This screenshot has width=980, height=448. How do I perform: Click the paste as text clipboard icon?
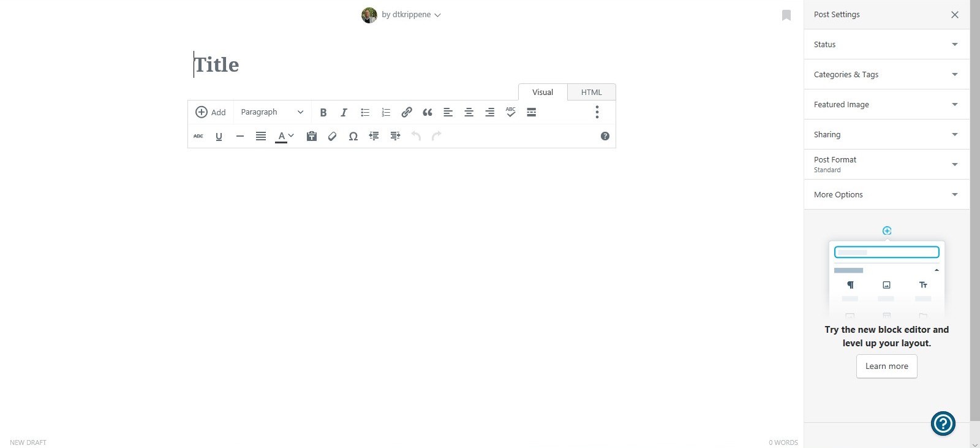312,136
